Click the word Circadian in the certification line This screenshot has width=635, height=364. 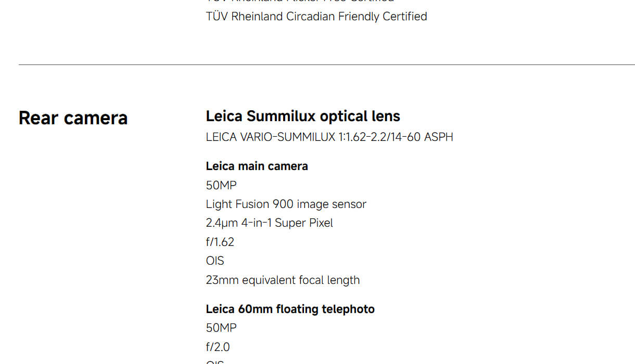311,17
